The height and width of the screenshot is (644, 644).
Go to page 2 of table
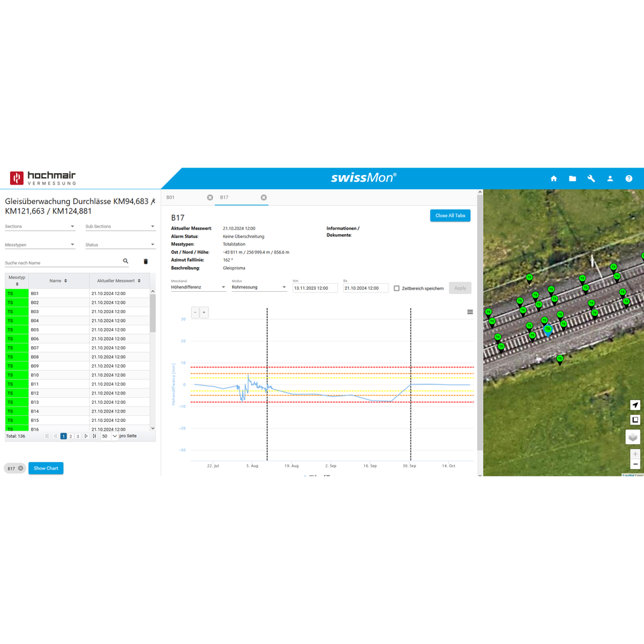70,436
